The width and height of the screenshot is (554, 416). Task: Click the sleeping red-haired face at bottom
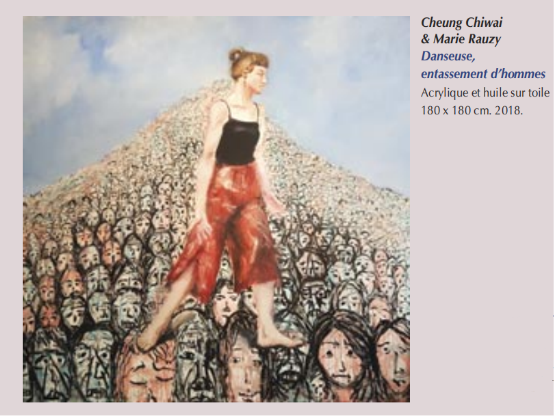pos(148,375)
